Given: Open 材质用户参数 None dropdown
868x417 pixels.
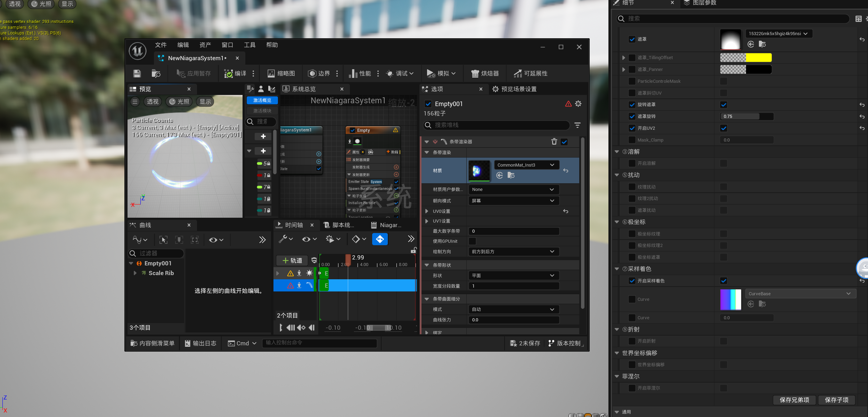Looking at the screenshot, I should (x=514, y=190).
